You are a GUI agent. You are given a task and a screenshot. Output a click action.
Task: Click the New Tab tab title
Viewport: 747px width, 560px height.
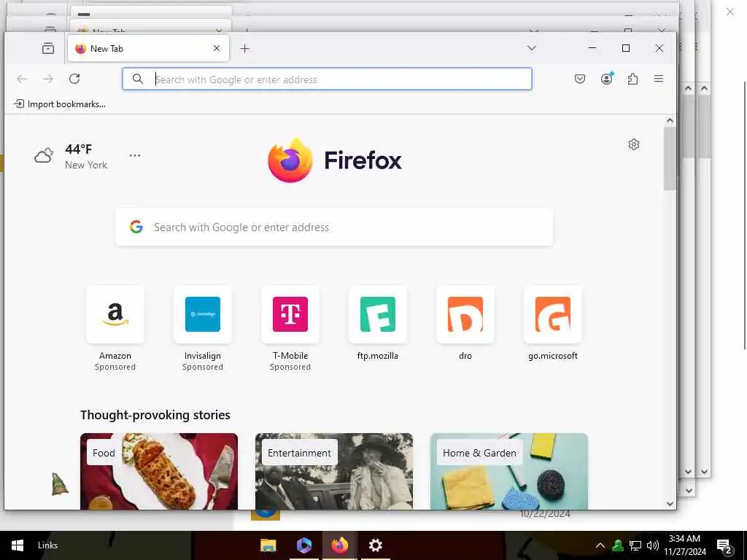(x=107, y=49)
